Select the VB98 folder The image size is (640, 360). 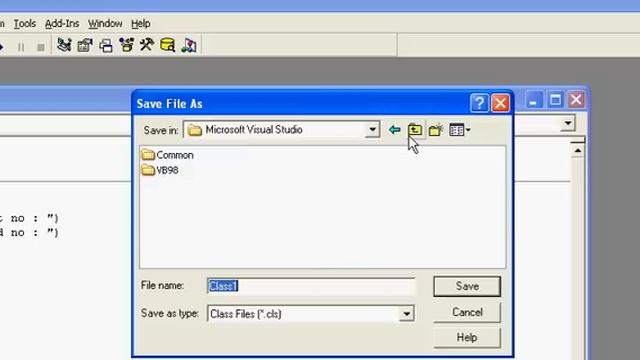click(x=160, y=170)
